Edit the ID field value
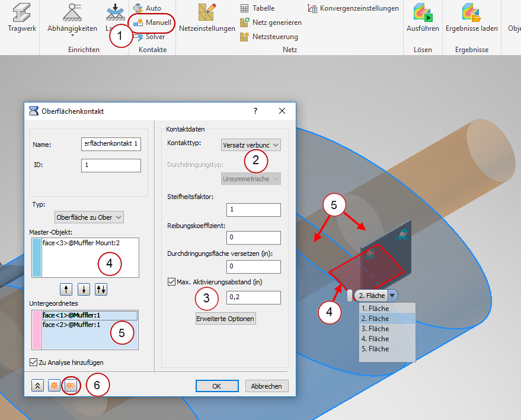Viewport: 521px width, 420px height. 111,165
